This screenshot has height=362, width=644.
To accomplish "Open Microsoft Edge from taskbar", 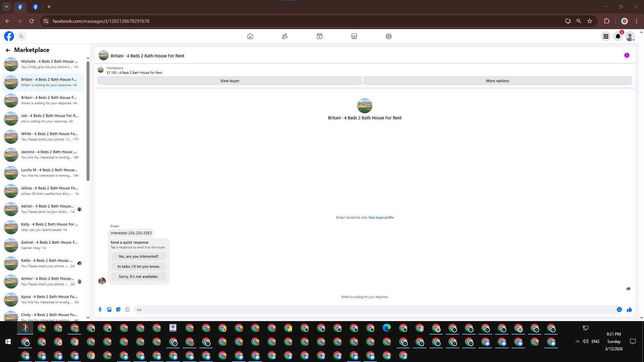I will tap(387, 328).
